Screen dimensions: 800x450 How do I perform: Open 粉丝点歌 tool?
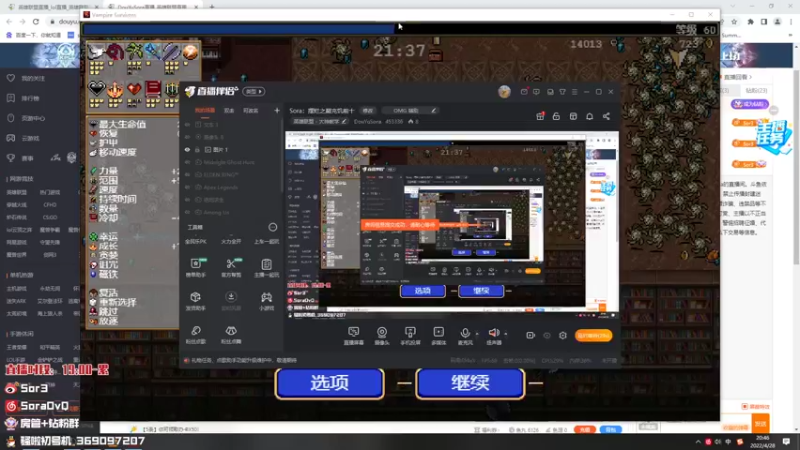point(196,335)
